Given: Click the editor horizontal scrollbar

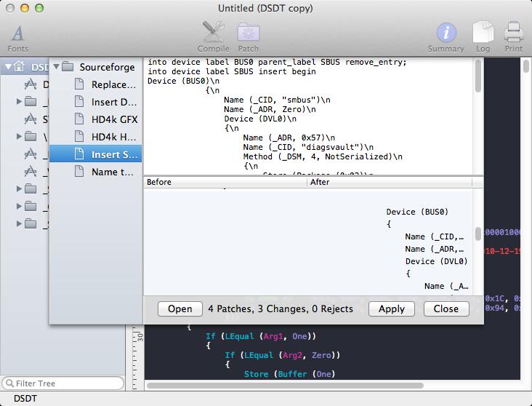Looking at the screenshot, I should point(285,386).
